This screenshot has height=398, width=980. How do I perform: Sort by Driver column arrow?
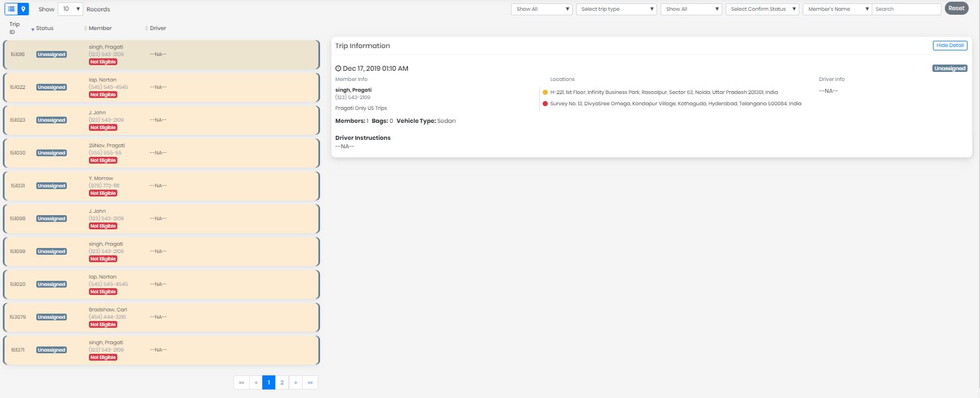pyautogui.click(x=147, y=28)
